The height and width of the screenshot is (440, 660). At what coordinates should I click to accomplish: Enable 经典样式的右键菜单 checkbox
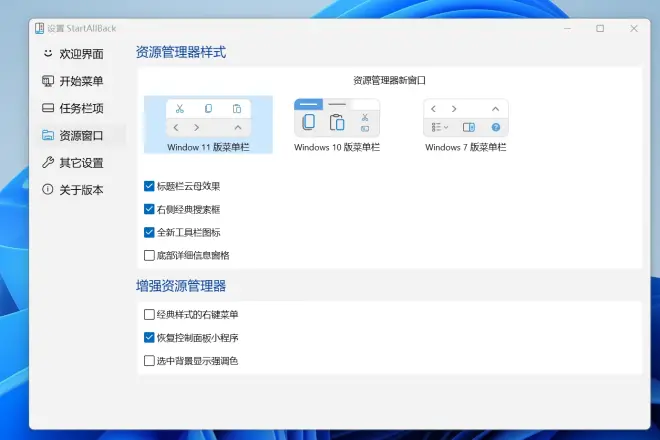click(x=149, y=315)
